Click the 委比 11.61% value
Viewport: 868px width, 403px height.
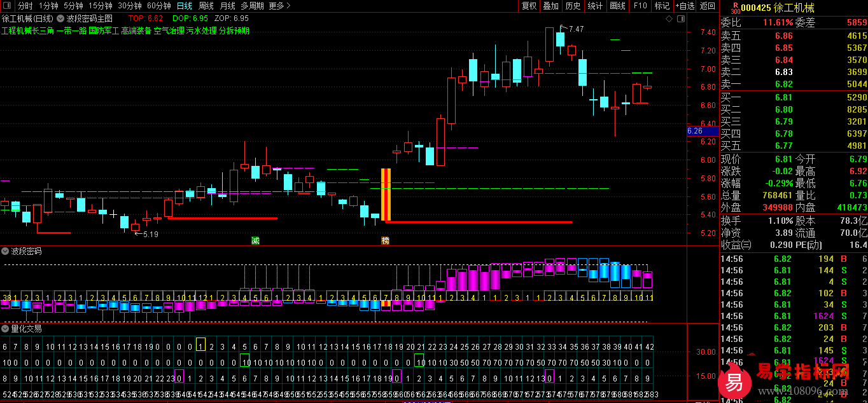pyautogui.click(x=778, y=22)
